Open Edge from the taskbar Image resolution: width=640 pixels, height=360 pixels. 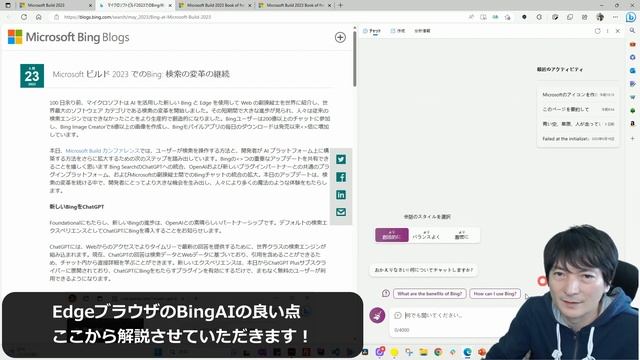click(467, 352)
